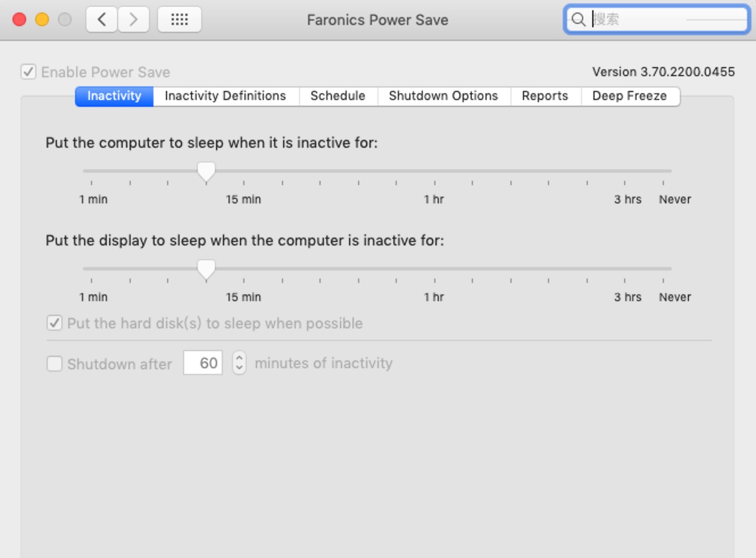Show all preferences with the grid icon
Viewport: 756px width, 558px height.
180,20
